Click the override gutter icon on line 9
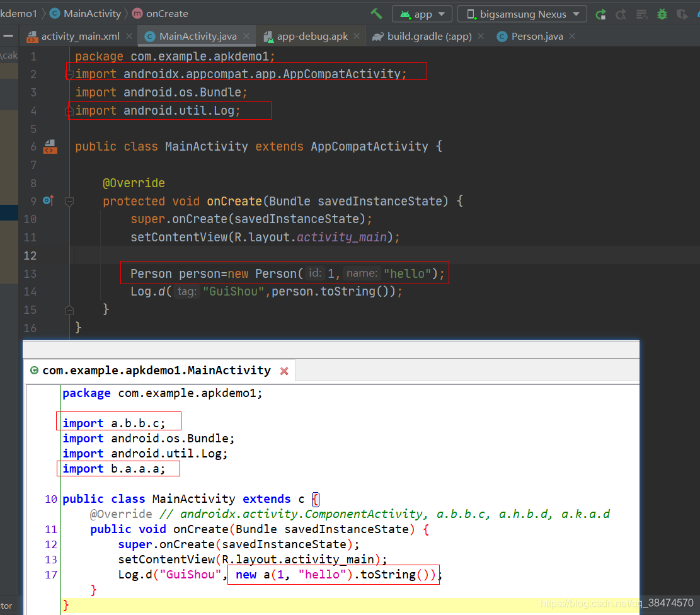 tap(49, 201)
